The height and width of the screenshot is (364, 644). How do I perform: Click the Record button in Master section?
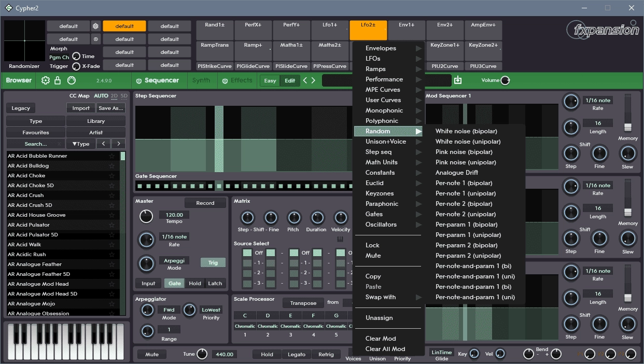pos(205,203)
